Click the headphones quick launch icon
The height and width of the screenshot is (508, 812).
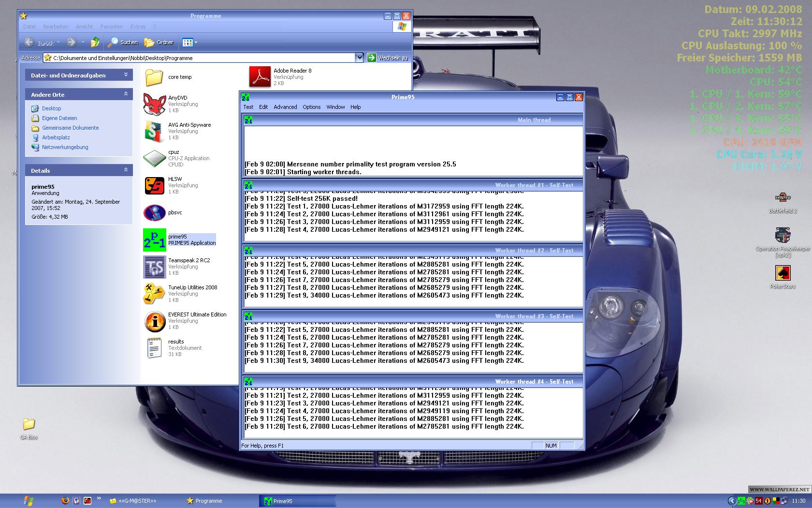click(76, 501)
